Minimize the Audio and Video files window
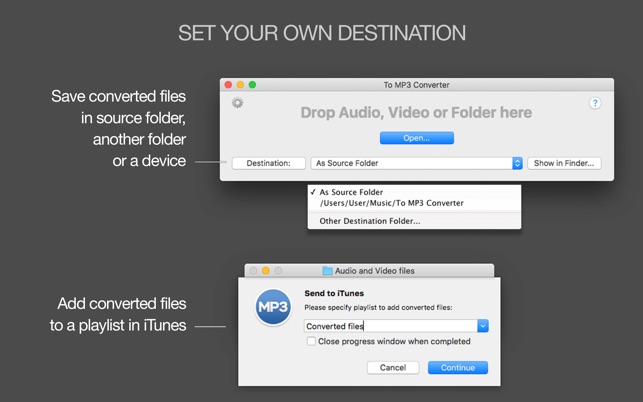This screenshot has height=402, width=643. point(266,271)
